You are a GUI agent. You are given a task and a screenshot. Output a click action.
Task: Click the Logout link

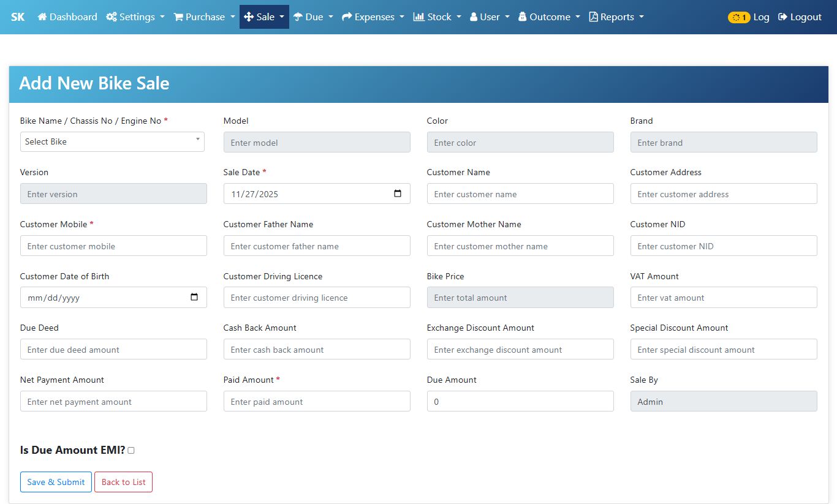800,17
